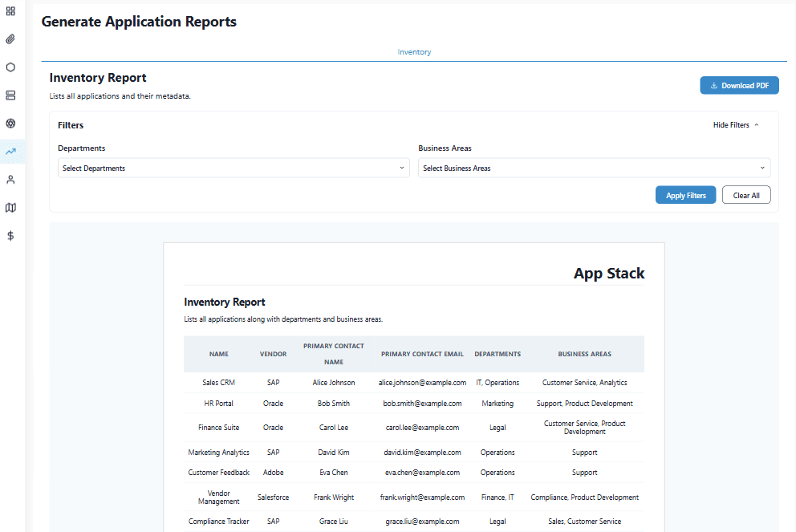Switch to the Inventory tab
The height and width of the screenshot is (532, 796).
click(x=414, y=52)
